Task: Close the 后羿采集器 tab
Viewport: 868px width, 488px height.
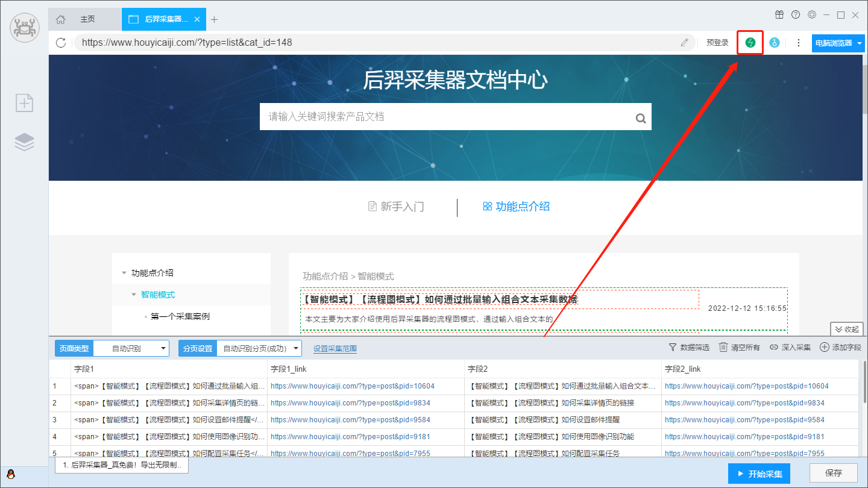Action: click(197, 19)
